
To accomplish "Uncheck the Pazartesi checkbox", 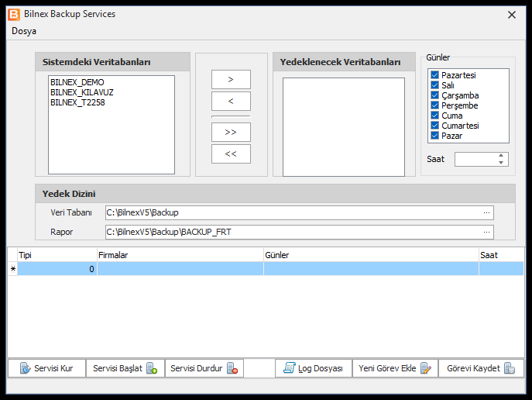I will pos(434,74).
